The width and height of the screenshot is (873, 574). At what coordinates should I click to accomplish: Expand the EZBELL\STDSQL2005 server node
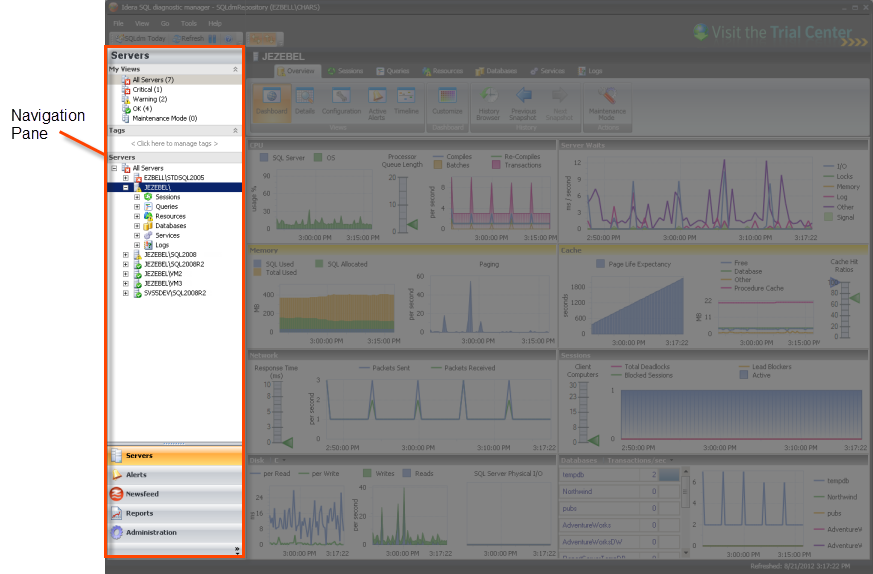tap(125, 177)
